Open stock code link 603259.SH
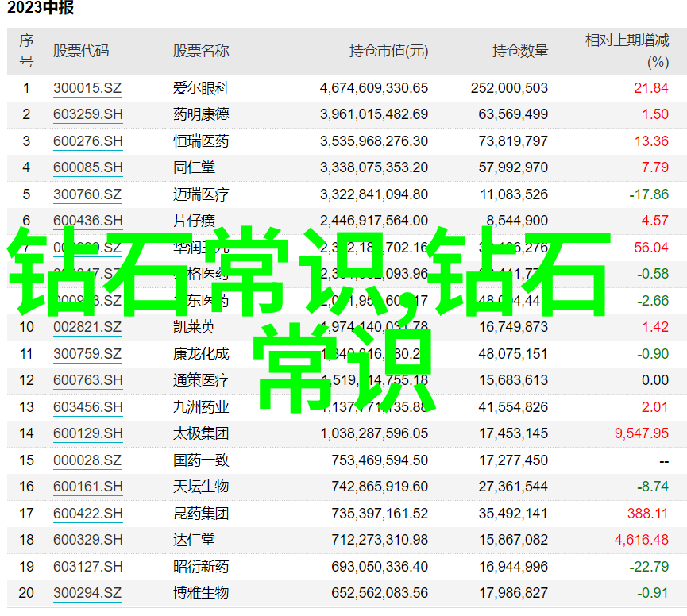This screenshot has width=687, height=616. coord(87,114)
